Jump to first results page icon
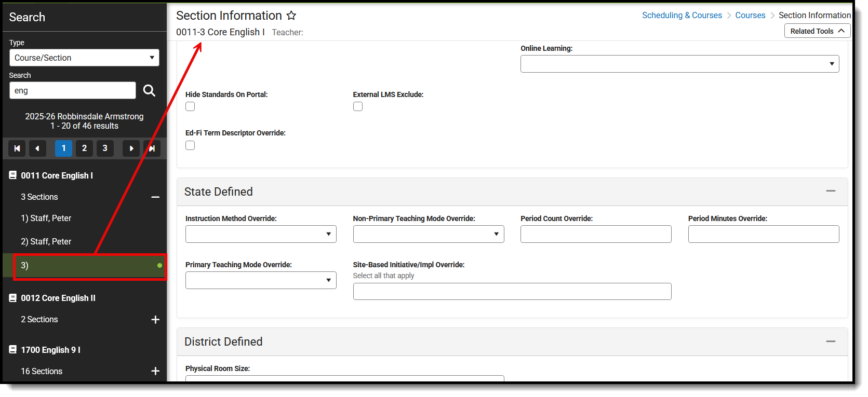This screenshot has height=397, width=868. click(x=17, y=148)
